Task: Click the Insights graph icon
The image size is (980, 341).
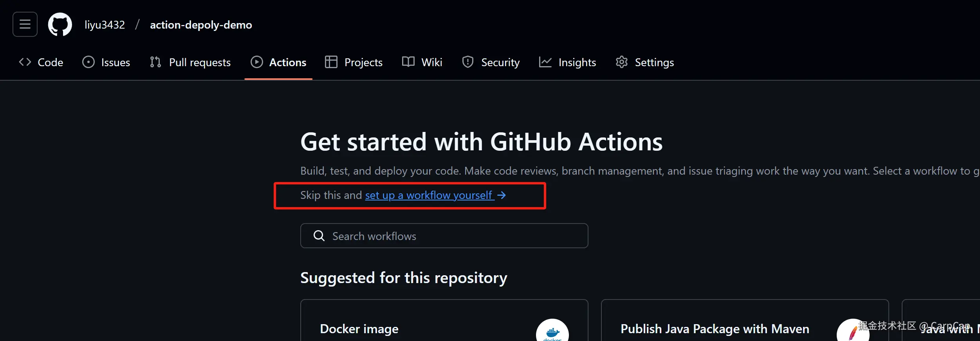Action: (545, 62)
